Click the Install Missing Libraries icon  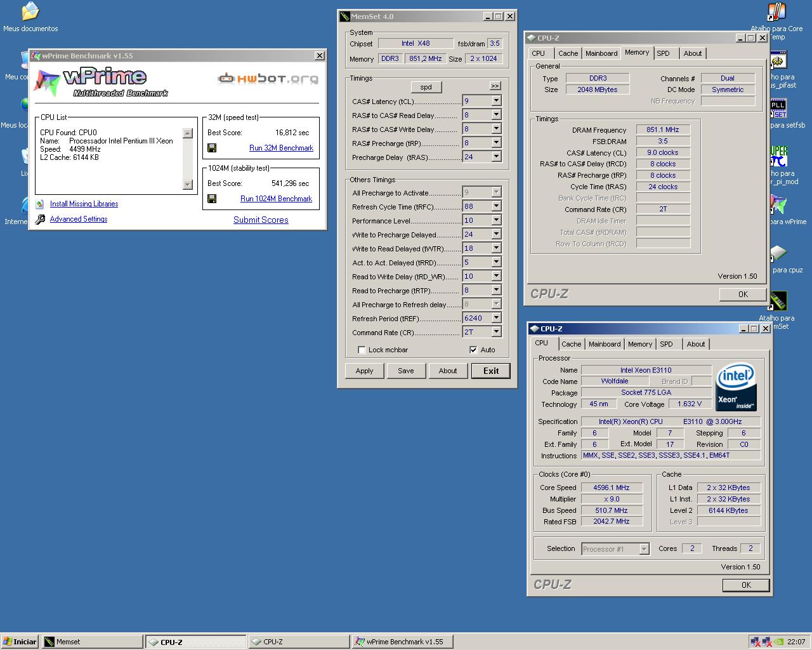point(40,204)
